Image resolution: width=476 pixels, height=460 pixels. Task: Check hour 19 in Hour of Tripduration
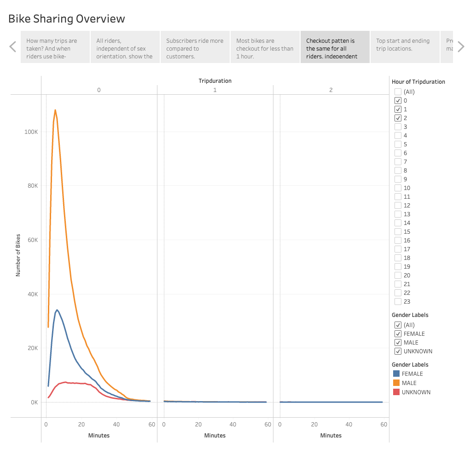pos(398,267)
